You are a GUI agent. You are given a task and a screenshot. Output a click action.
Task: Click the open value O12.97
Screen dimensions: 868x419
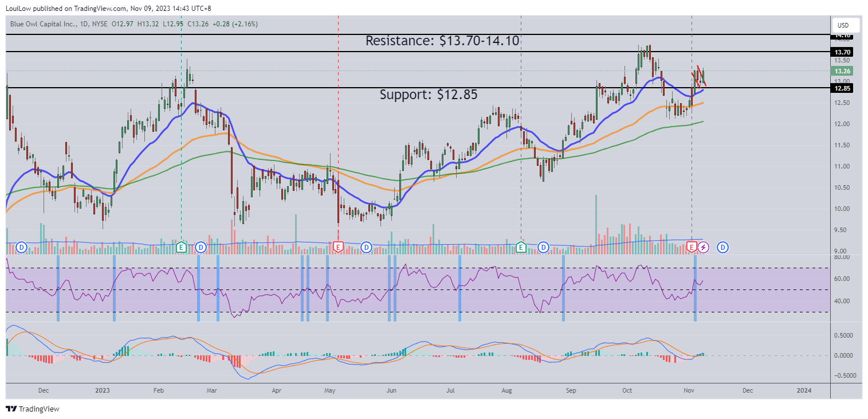coord(121,24)
